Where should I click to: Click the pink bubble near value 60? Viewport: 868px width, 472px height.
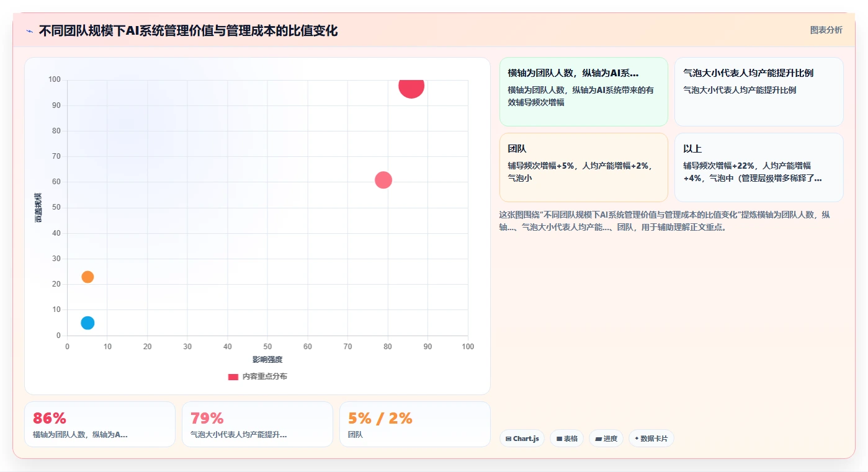[x=383, y=180]
